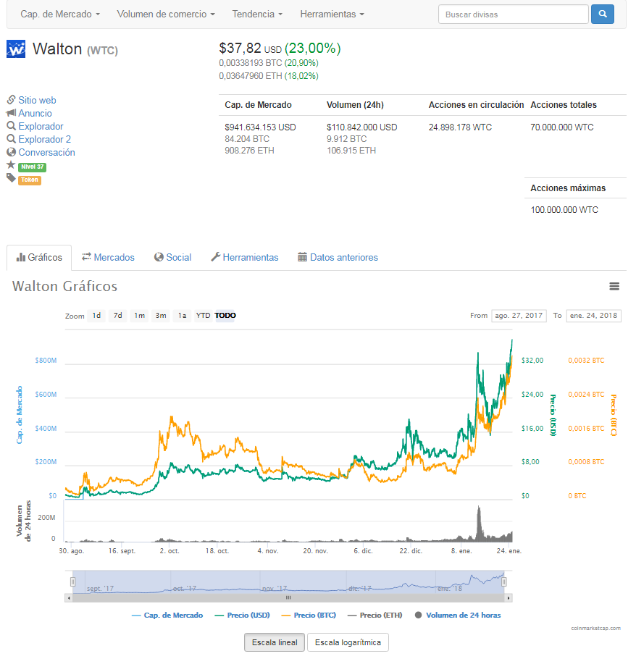Toggle the Precio (BTC) legend series
The image size is (636, 672).
tap(309, 616)
